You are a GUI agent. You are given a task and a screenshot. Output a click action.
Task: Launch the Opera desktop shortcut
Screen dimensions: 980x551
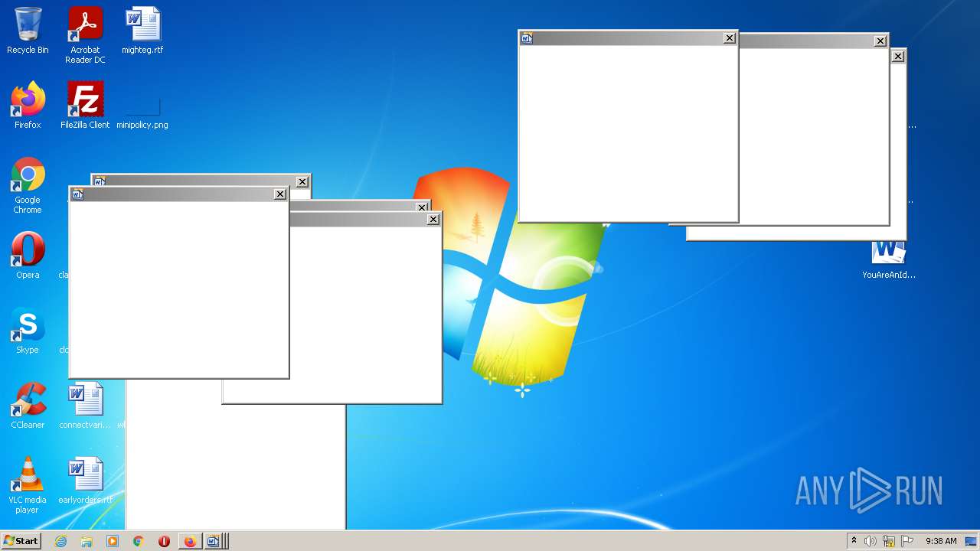28,256
